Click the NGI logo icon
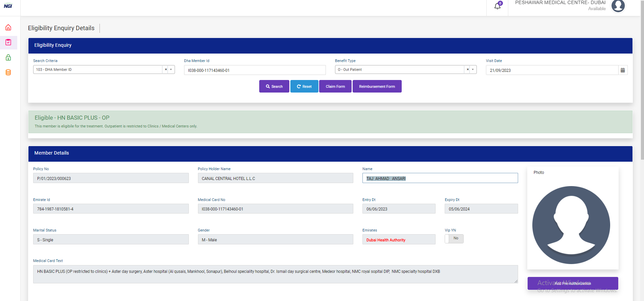The width and height of the screenshot is (644, 301). 8,6
